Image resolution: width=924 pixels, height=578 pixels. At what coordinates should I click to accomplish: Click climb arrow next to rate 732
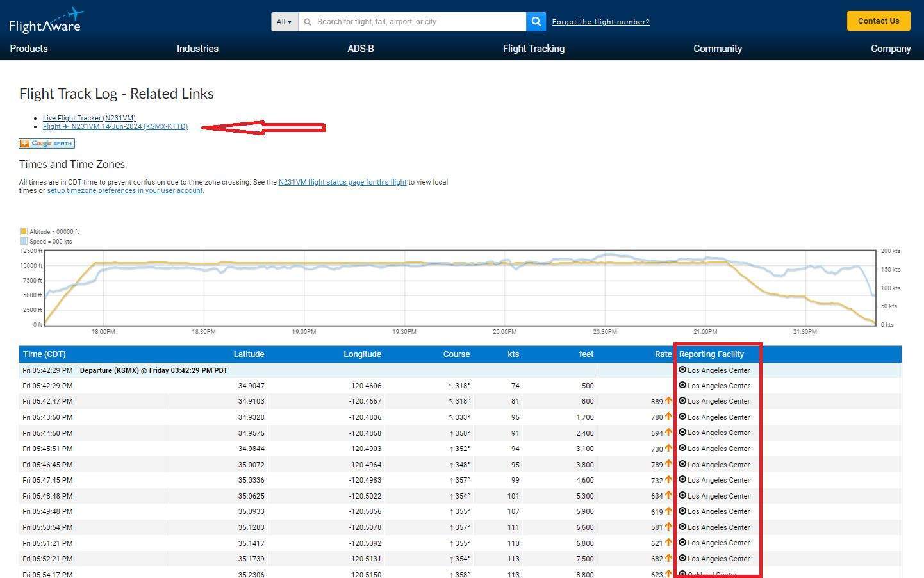coord(669,479)
